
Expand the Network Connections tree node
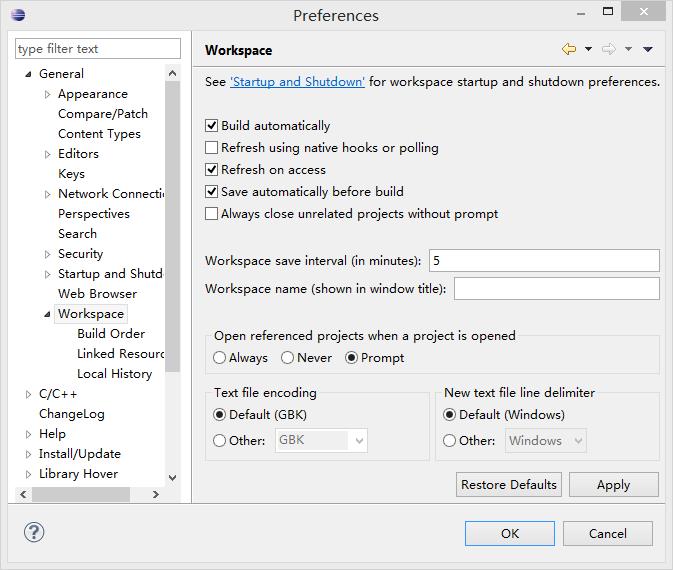click(x=48, y=194)
